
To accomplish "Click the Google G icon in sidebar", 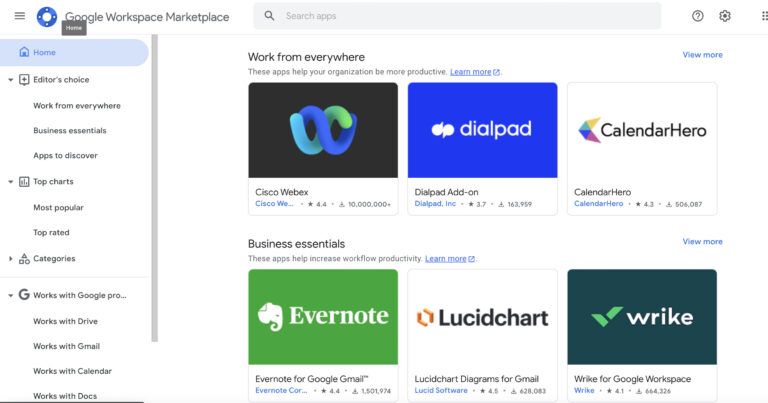I will click(24, 295).
